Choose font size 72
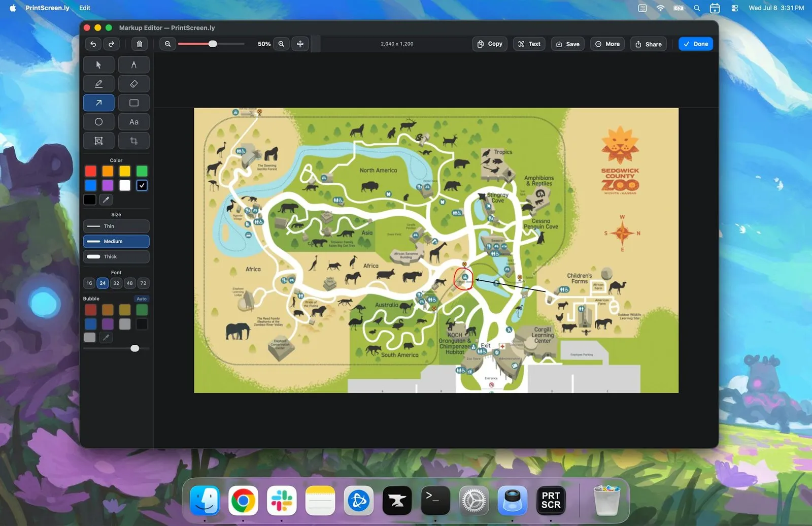Viewport: 812px width, 526px height. coord(143,283)
